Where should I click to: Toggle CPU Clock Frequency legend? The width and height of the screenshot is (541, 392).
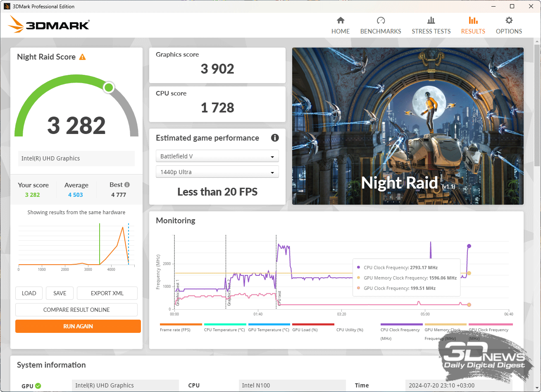[402, 332]
